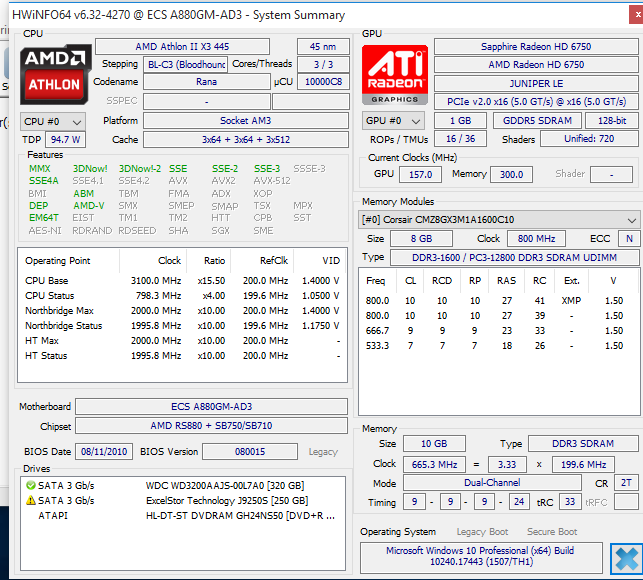643x580 pixels.
Task: Click the Chipset AMD RS880 + SB750/SB710 field
Action: [x=212, y=426]
